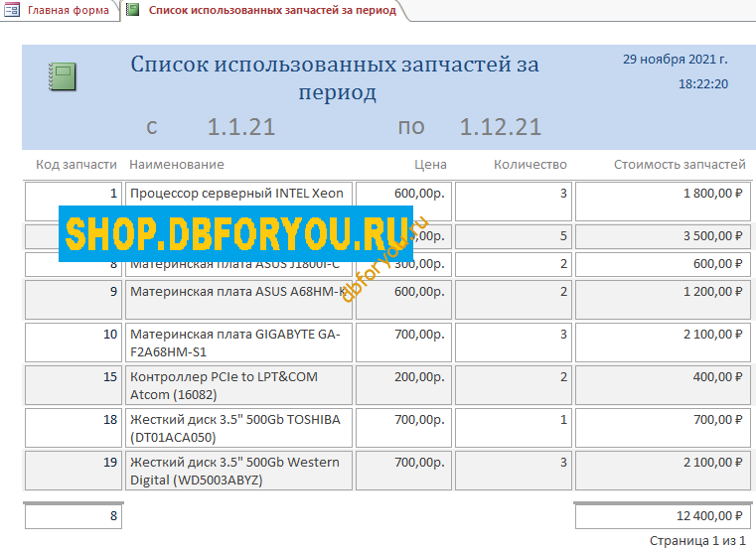Click the code cell with value 15
756x550 pixels.
pyautogui.click(x=74, y=385)
